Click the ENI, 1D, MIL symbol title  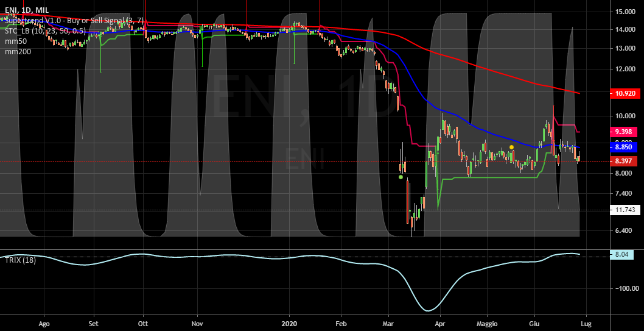pyautogui.click(x=27, y=10)
